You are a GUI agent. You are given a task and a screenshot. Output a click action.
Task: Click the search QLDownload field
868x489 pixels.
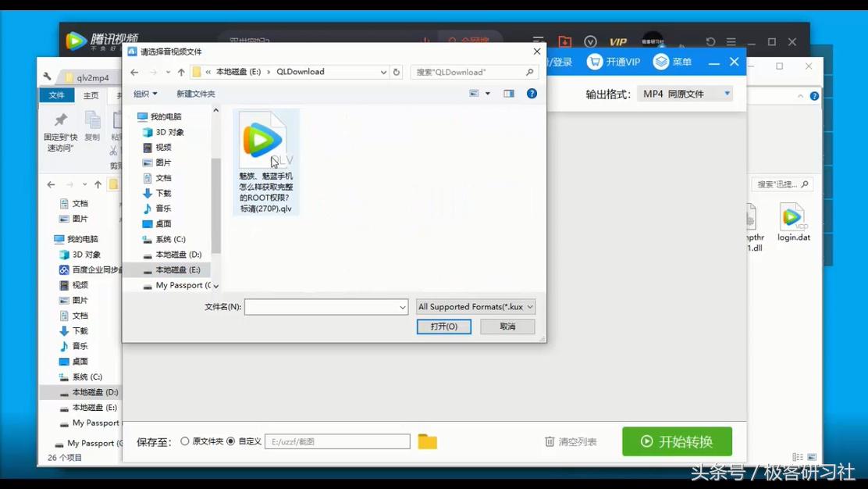tap(474, 72)
